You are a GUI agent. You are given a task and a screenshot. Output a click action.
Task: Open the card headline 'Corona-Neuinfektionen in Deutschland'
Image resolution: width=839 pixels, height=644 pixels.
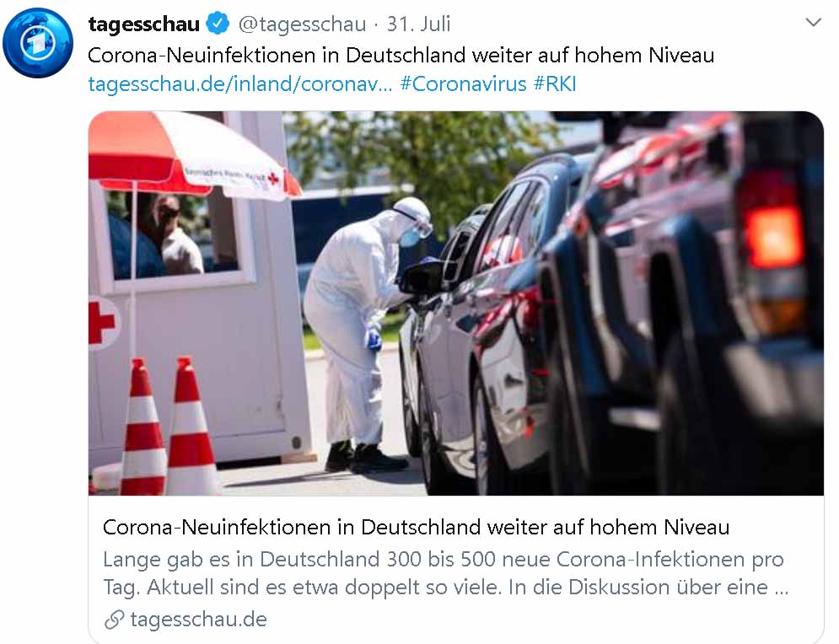click(x=417, y=528)
